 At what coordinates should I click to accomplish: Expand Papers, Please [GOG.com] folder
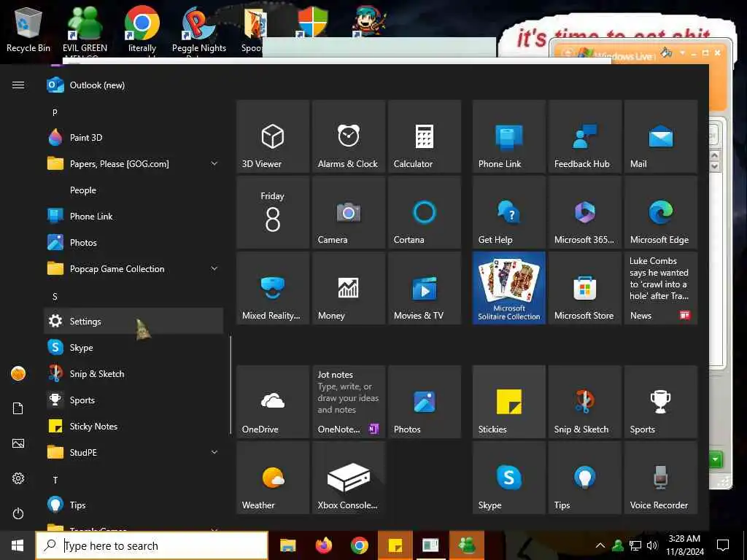point(133,164)
